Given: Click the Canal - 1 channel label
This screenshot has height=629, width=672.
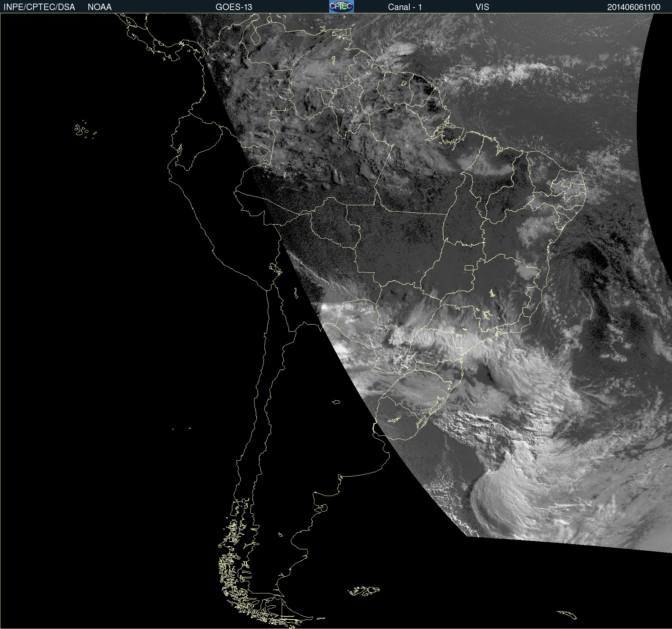Looking at the screenshot, I should pos(405,7).
